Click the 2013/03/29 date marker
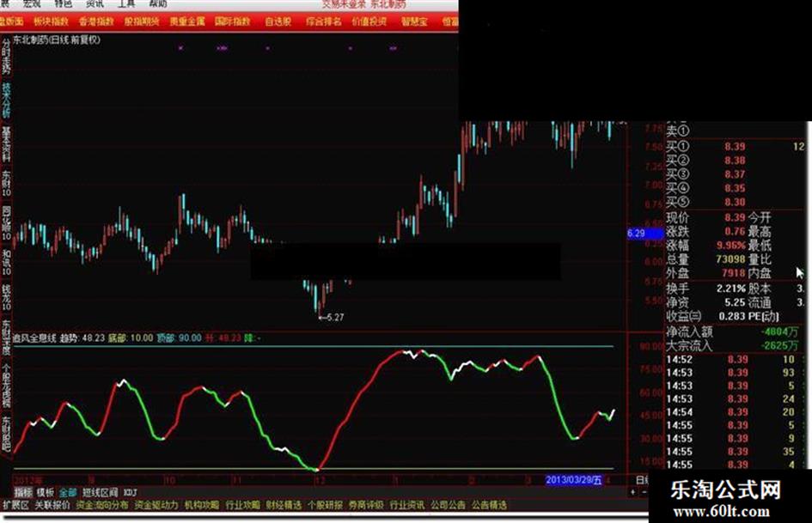Screen dimensions: 812x523 pos(574,480)
